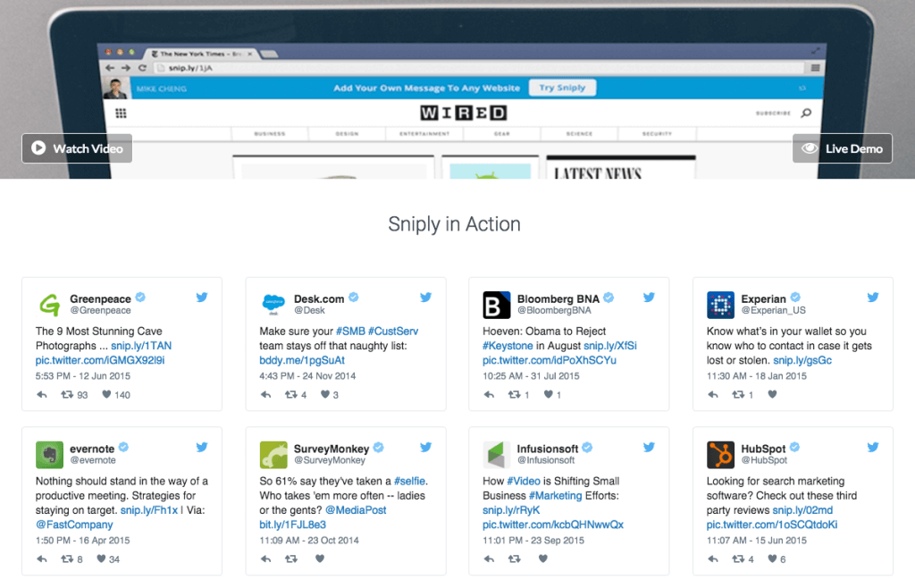Screen dimensions: 915x588
Task: Open the #Marketing hashtag link
Action: pos(556,496)
